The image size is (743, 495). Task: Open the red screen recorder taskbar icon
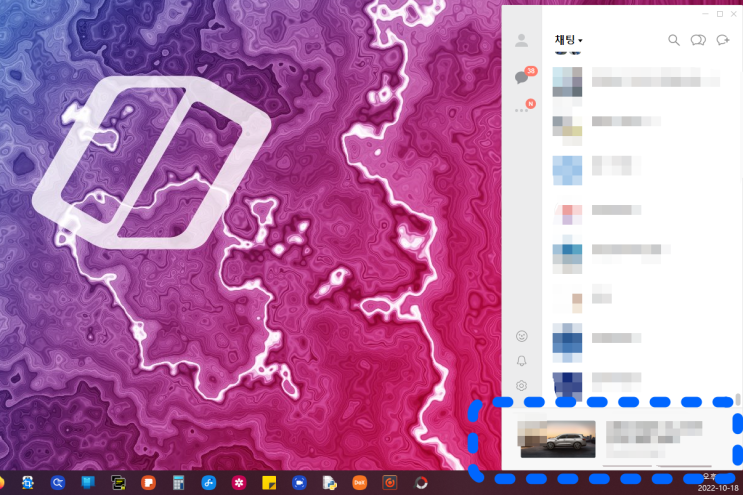[x=390, y=483]
